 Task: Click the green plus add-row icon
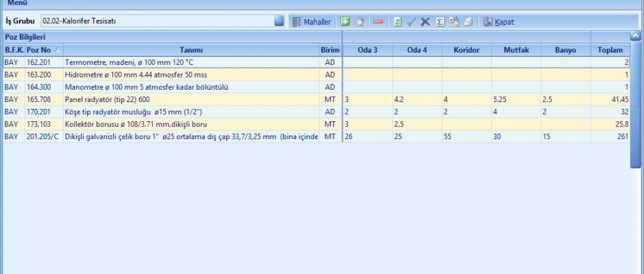345,22
